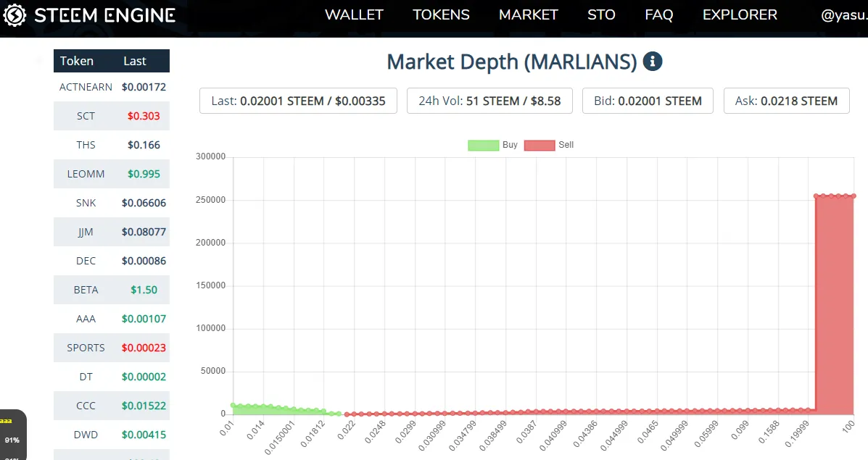
Task: Select the CCC token row
Action: pos(111,406)
